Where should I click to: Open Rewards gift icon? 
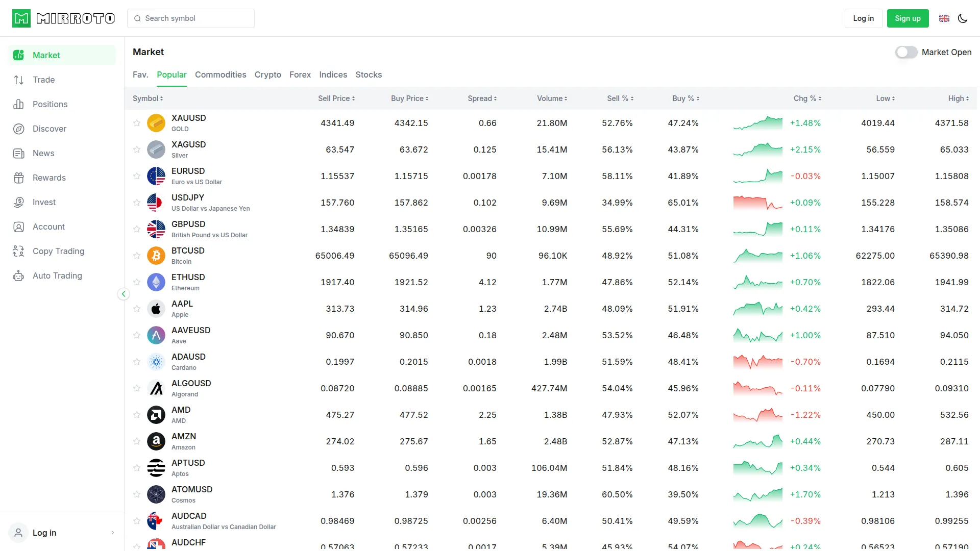pos(19,178)
